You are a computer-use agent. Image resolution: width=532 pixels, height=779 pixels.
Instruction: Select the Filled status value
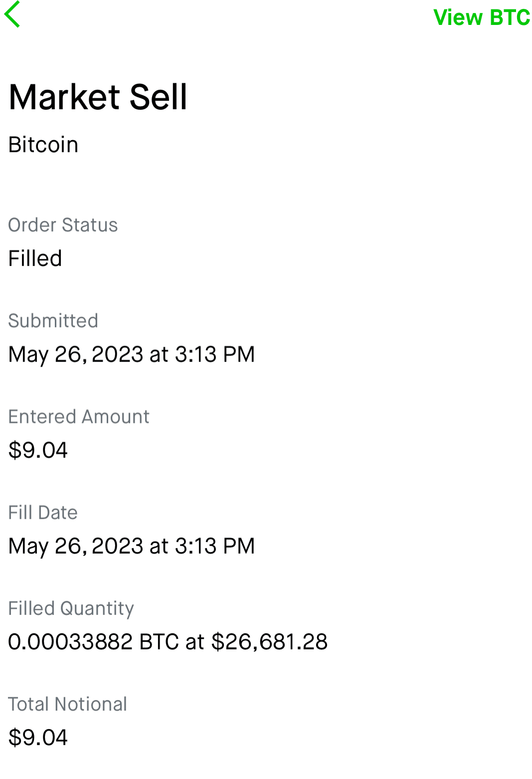(x=35, y=258)
